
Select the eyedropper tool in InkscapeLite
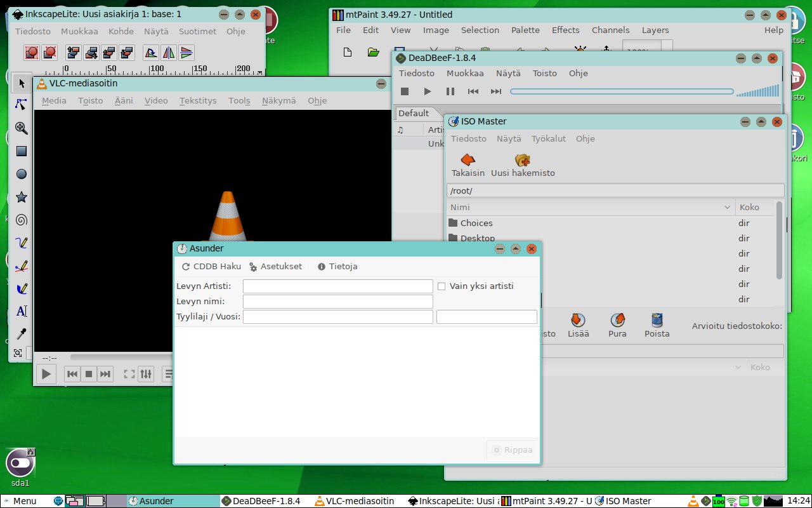(21, 334)
